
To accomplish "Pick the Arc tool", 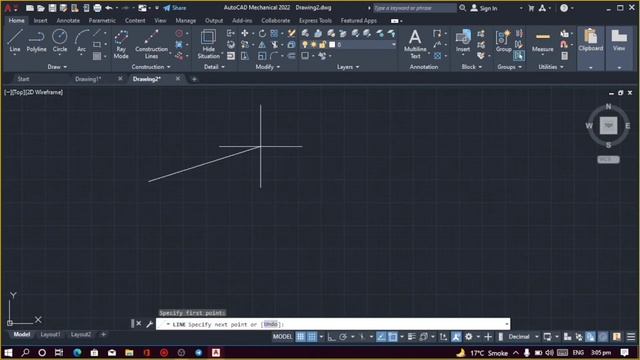I will [x=82, y=41].
